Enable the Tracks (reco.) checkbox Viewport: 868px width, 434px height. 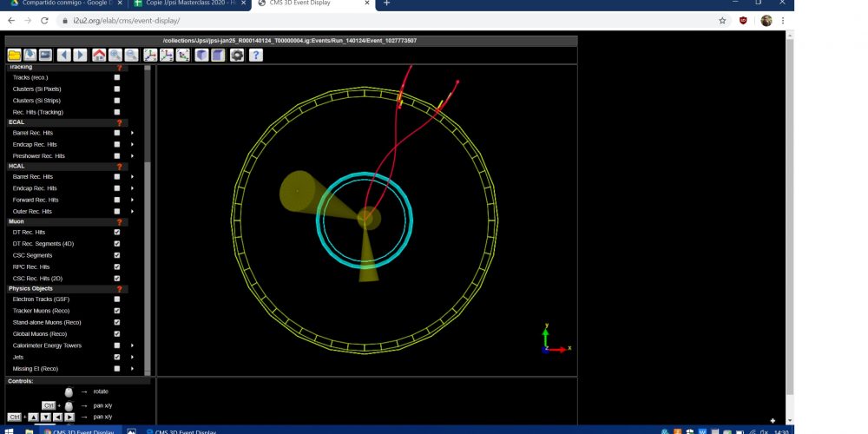tap(117, 77)
